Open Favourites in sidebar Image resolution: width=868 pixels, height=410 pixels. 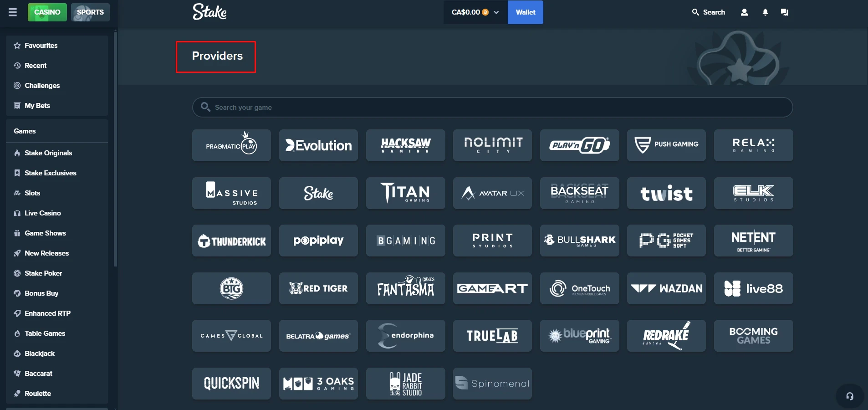point(57,46)
